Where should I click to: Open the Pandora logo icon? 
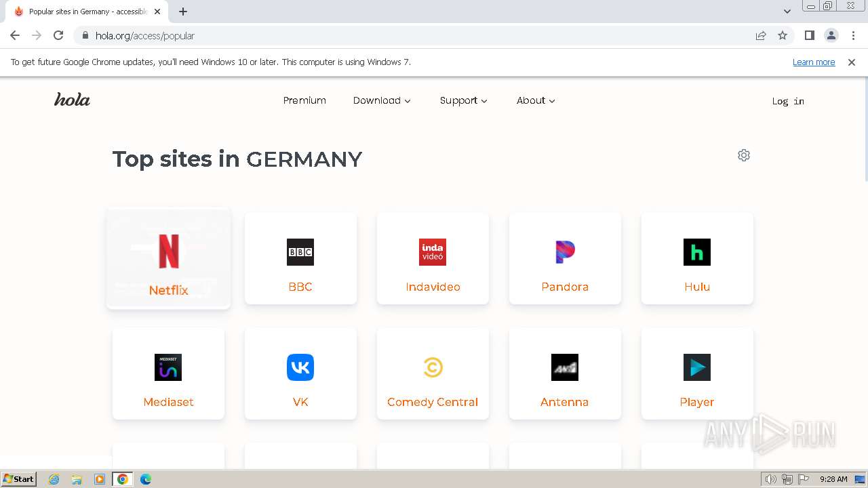(x=565, y=252)
